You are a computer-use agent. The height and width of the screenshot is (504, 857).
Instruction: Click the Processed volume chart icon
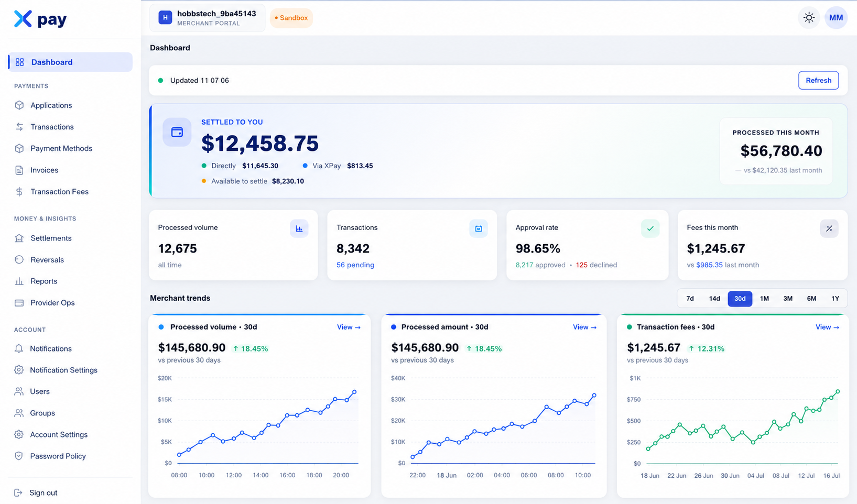point(299,228)
